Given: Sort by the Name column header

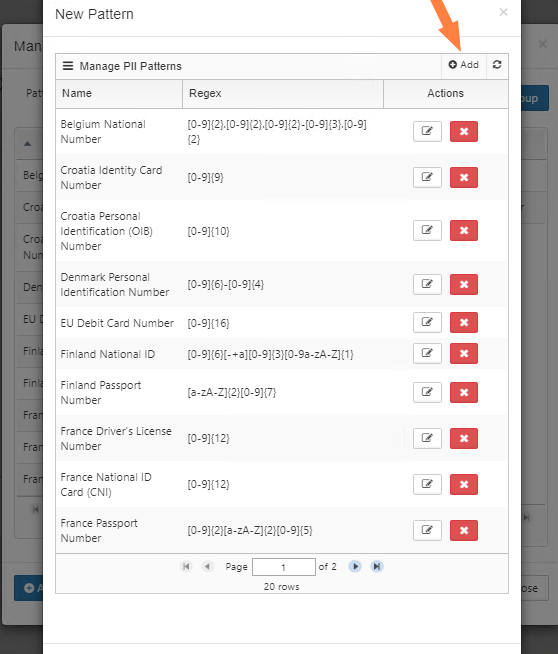Looking at the screenshot, I should tap(119, 93).
